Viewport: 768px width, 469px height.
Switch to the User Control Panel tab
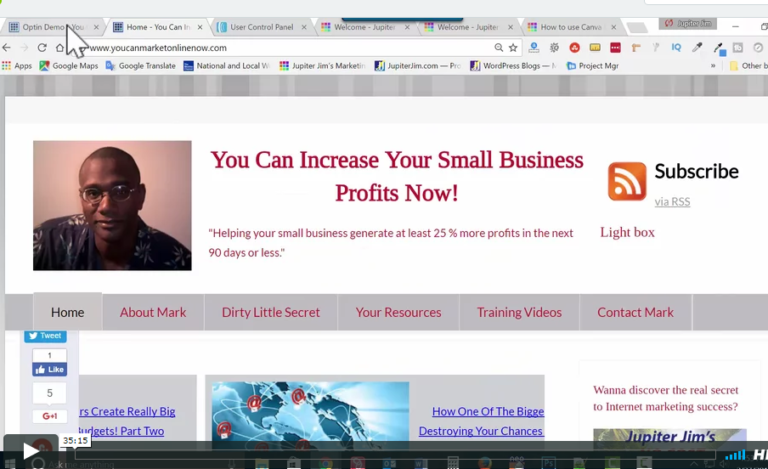click(260, 27)
